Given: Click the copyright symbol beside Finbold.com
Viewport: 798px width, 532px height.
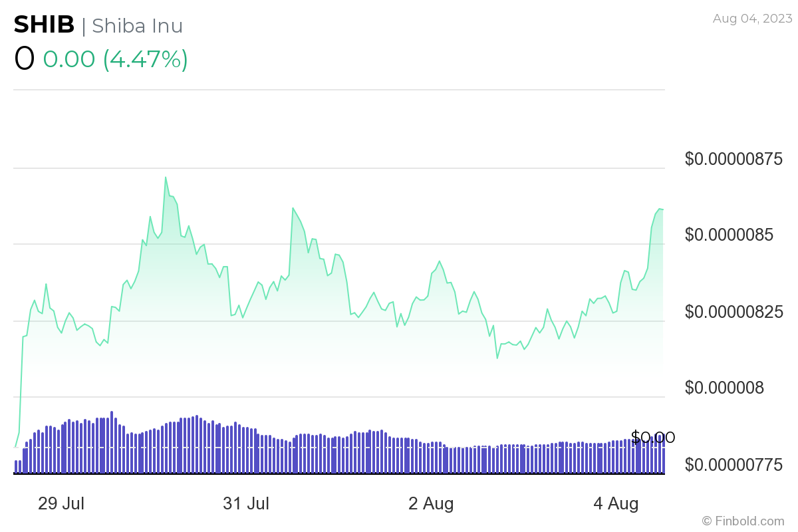Looking at the screenshot, I should 706,521.
